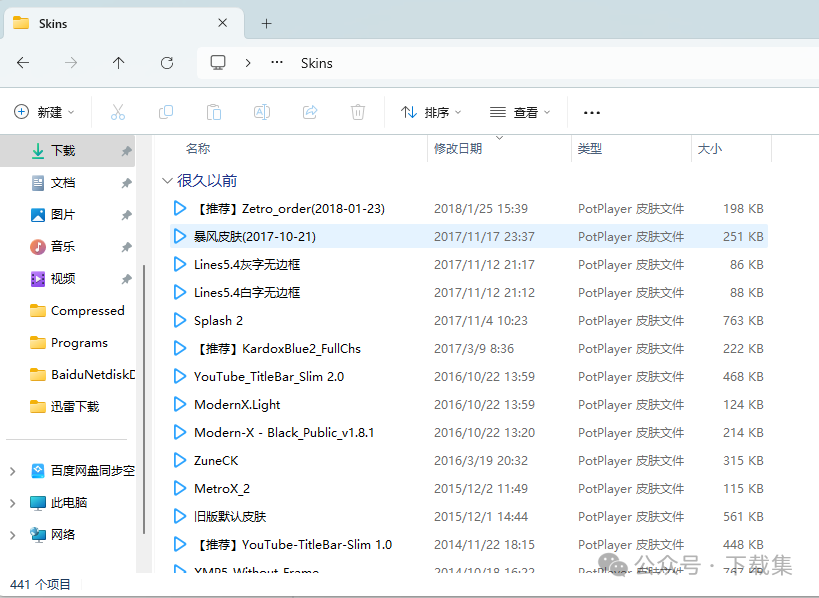Go up one folder level
Screen dimensions: 819x598
[119, 63]
